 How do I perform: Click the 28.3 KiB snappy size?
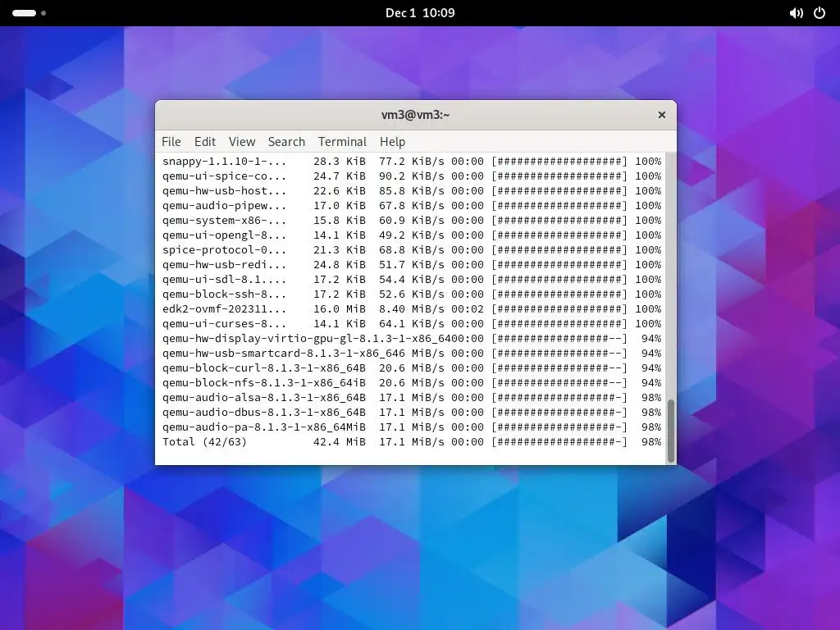(x=339, y=162)
